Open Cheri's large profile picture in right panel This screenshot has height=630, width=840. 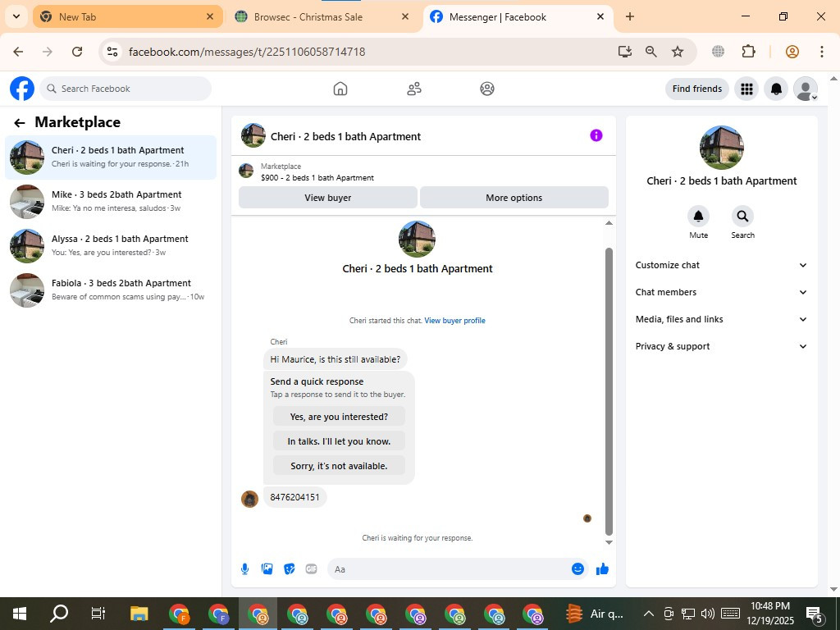(x=721, y=148)
